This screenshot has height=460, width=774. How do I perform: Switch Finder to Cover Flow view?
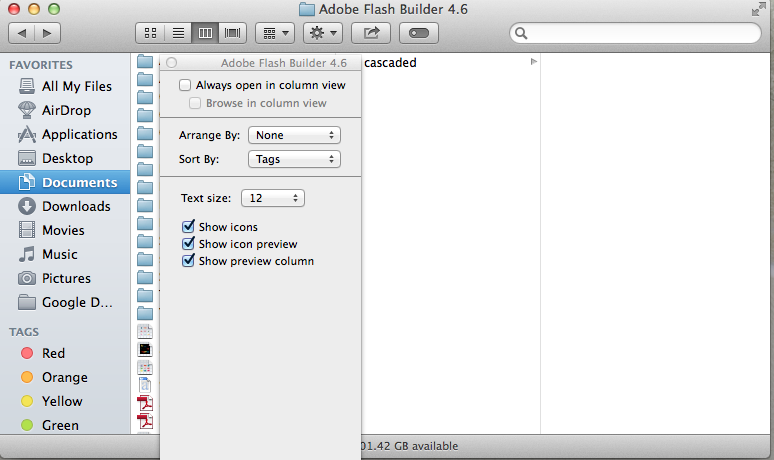click(x=232, y=33)
